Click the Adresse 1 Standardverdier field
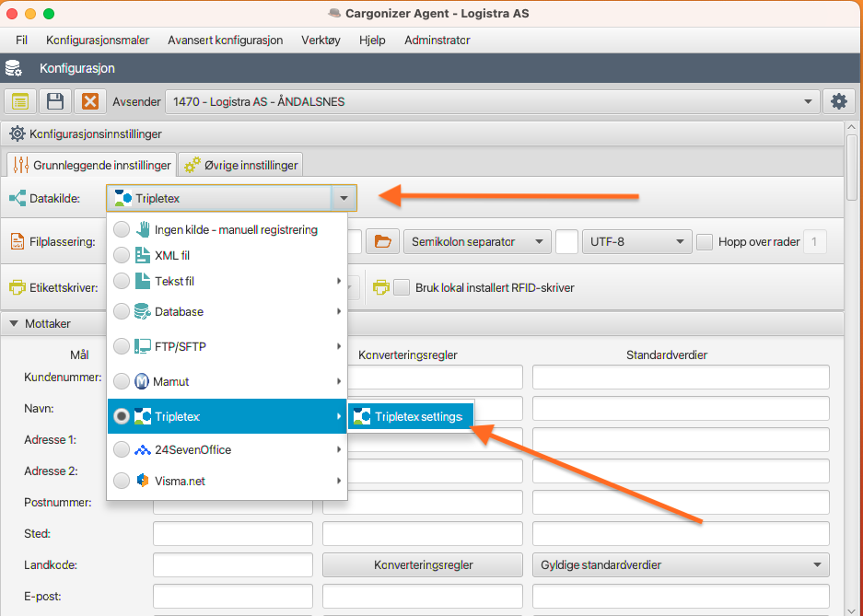Viewport: 863px width, 616px height. 681,440
